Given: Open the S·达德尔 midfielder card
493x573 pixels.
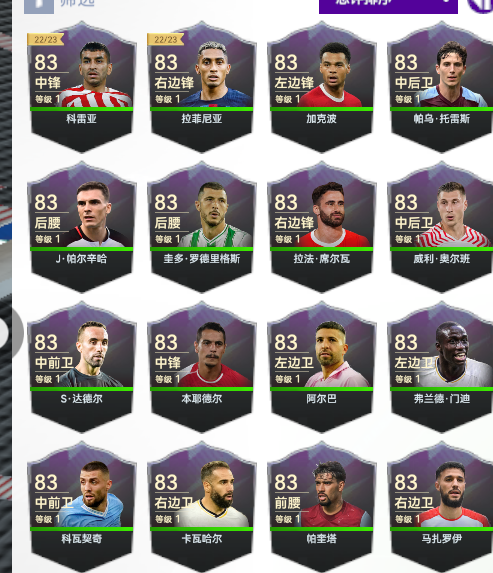Looking at the screenshot, I should click(81, 367).
